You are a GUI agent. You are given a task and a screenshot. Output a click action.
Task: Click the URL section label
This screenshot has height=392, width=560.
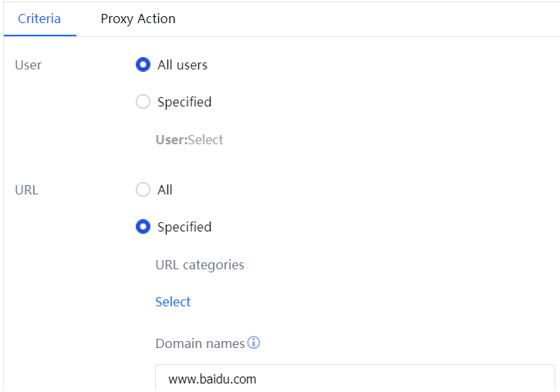(26, 190)
